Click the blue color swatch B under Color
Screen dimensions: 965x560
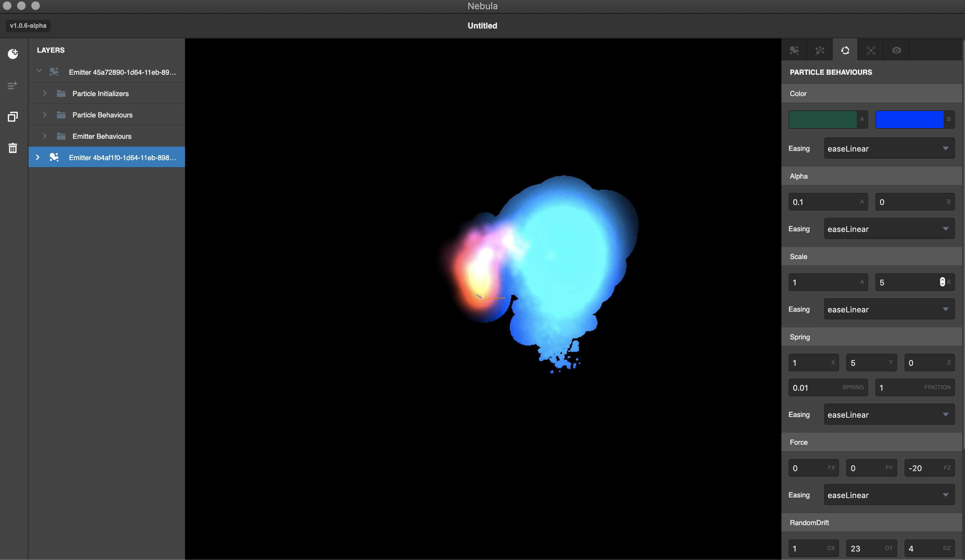click(910, 120)
